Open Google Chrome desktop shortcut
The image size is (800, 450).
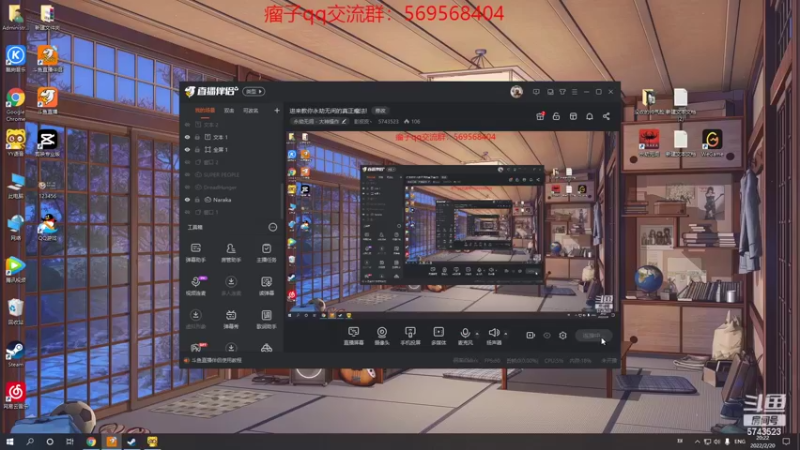point(16,104)
